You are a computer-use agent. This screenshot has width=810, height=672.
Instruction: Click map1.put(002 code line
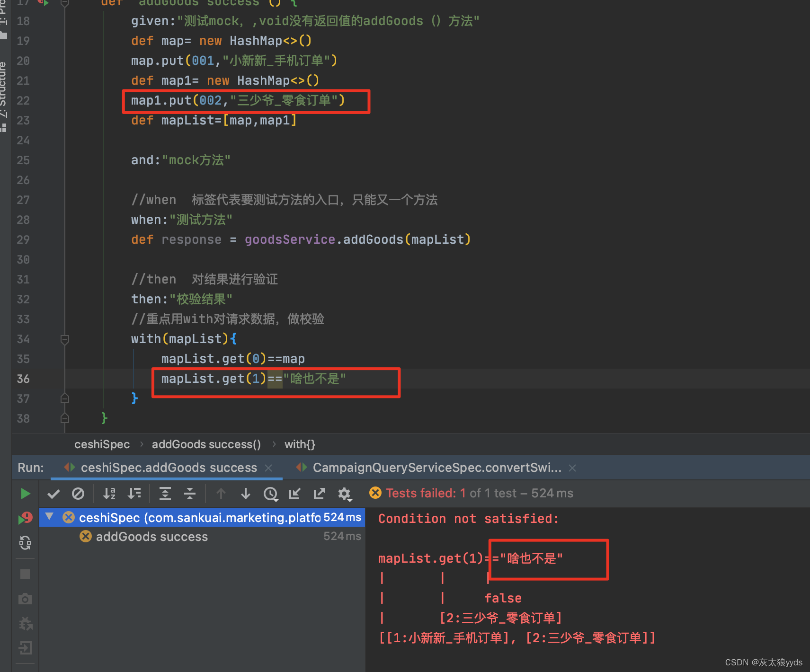click(x=238, y=100)
